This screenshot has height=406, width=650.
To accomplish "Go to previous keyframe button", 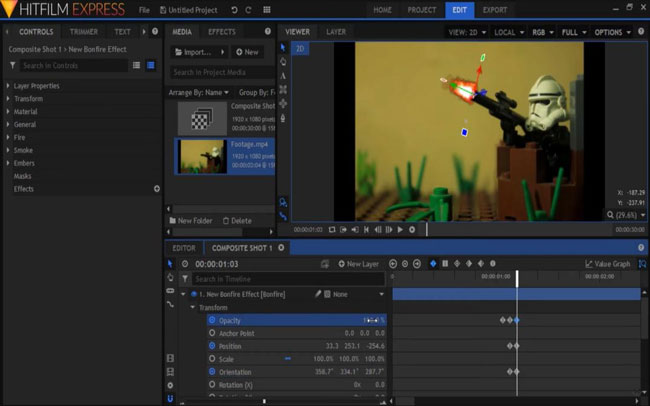I will click(393, 264).
